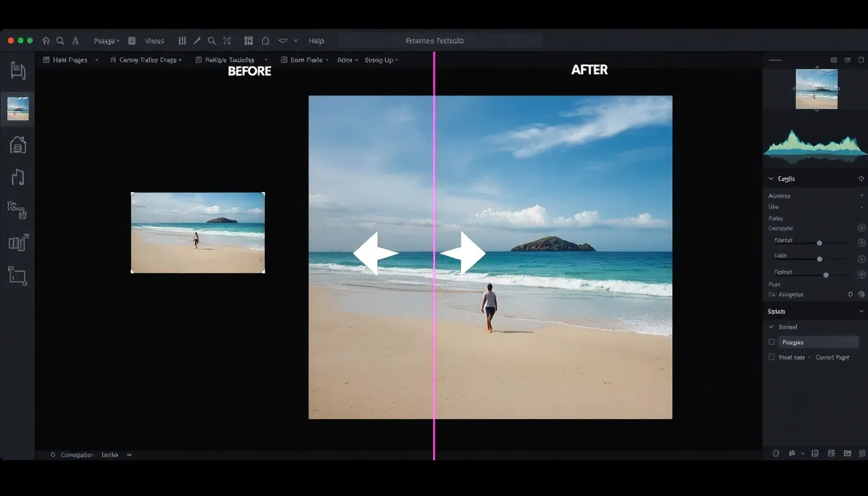Switch to the Home Pages tab
Image resolution: width=868 pixels, height=496 pixels.
[x=67, y=59]
